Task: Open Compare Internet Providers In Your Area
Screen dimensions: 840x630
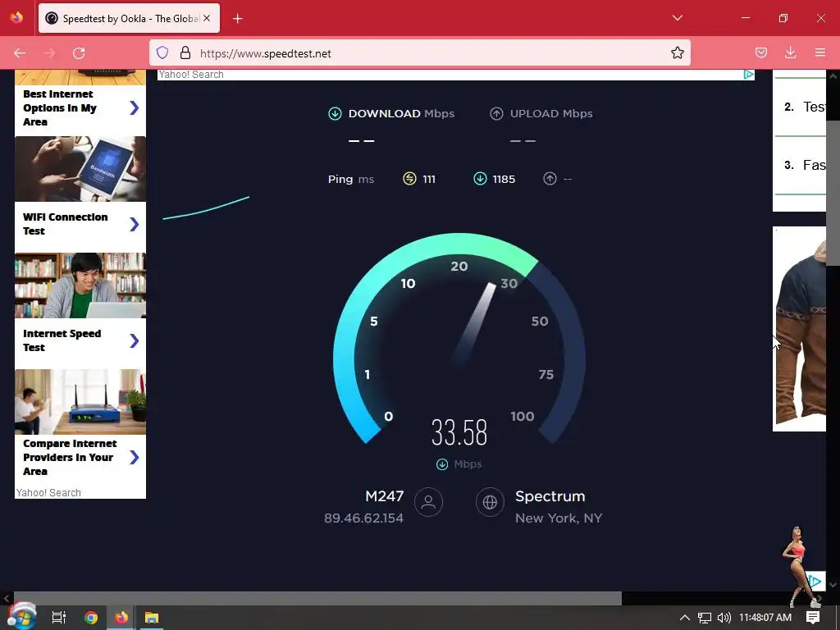Action: click(80, 457)
